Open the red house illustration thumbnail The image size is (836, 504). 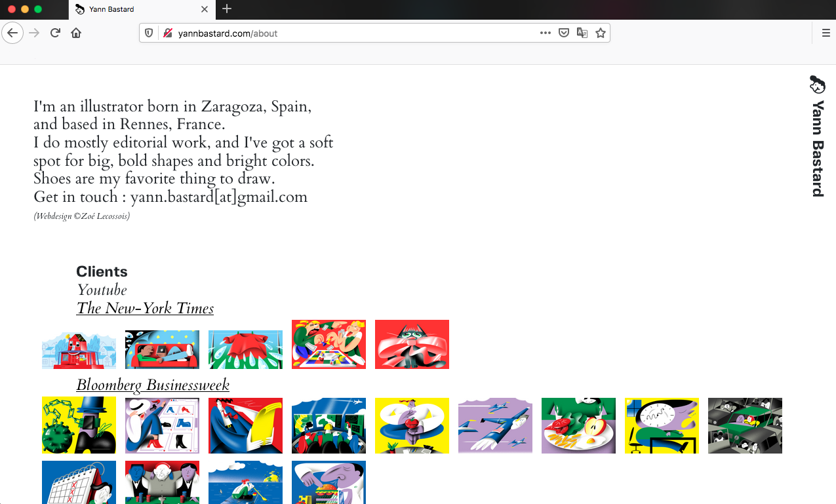click(79, 350)
